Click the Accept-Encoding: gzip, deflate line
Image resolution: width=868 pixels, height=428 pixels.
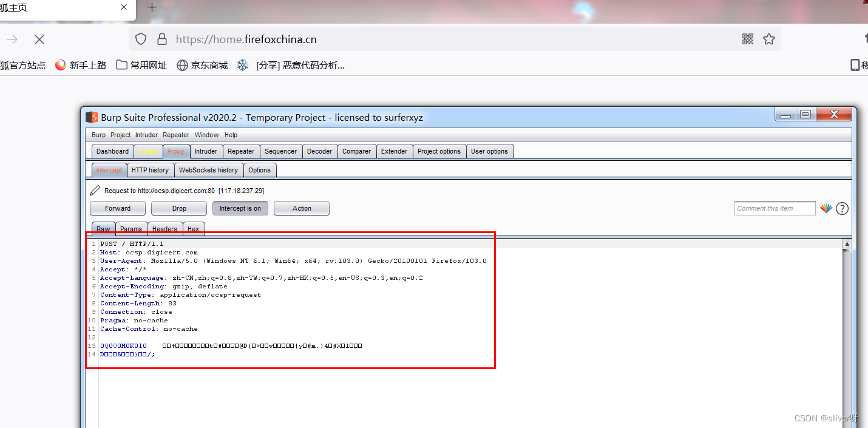pos(164,287)
